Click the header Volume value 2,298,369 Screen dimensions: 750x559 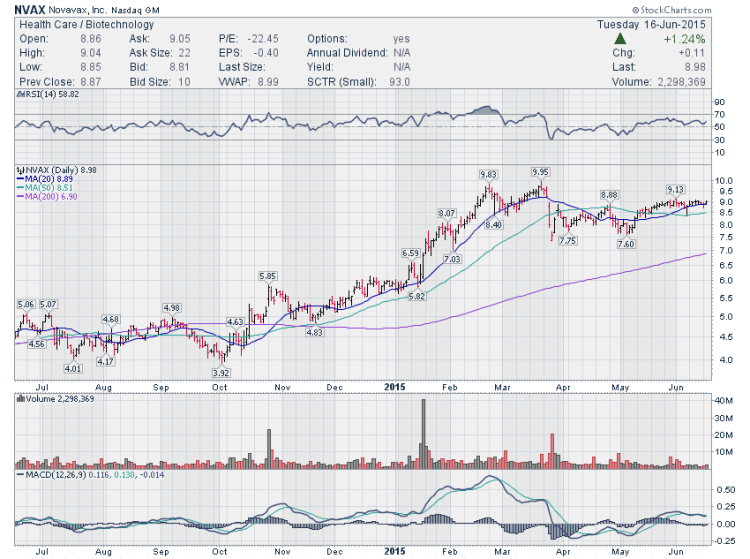tap(682, 82)
